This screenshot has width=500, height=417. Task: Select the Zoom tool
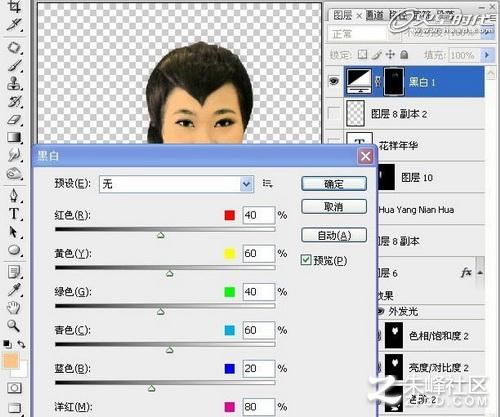[14, 325]
